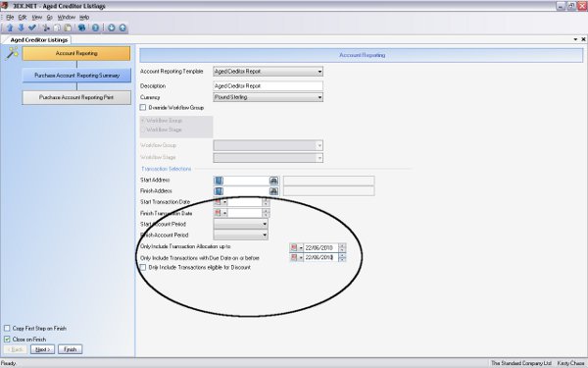Screen dimensions: 588x368
Task: Tick Only Include Transactions eligible for Discount
Action: pyautogui.click(x=143, y=267)
